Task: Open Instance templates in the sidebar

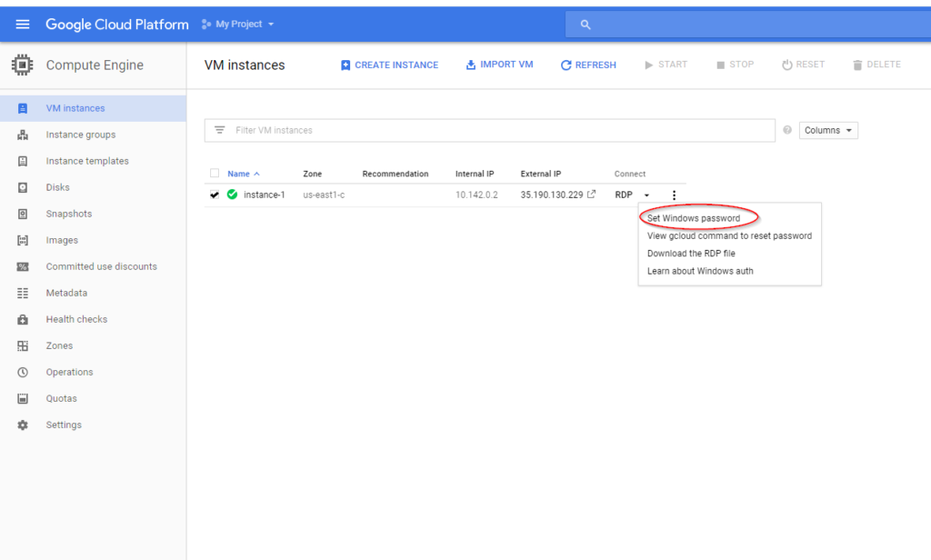Action: [87, 161]
